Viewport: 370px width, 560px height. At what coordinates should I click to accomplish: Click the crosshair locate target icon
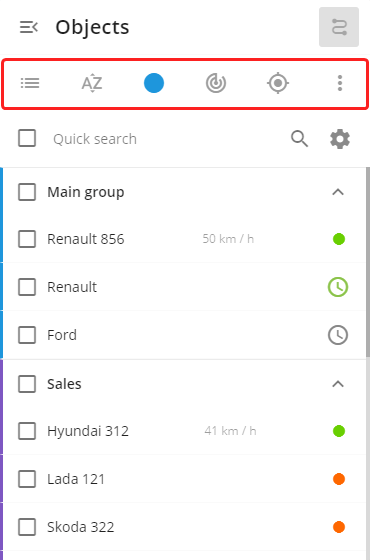[278, 83]
